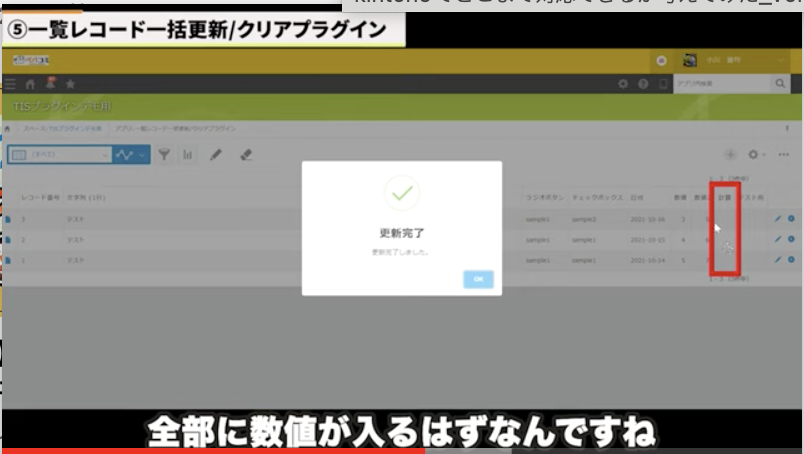Click the eraser bulk-clear icon
The width and height of the screenshot is (804, 454).
(246, 155)
